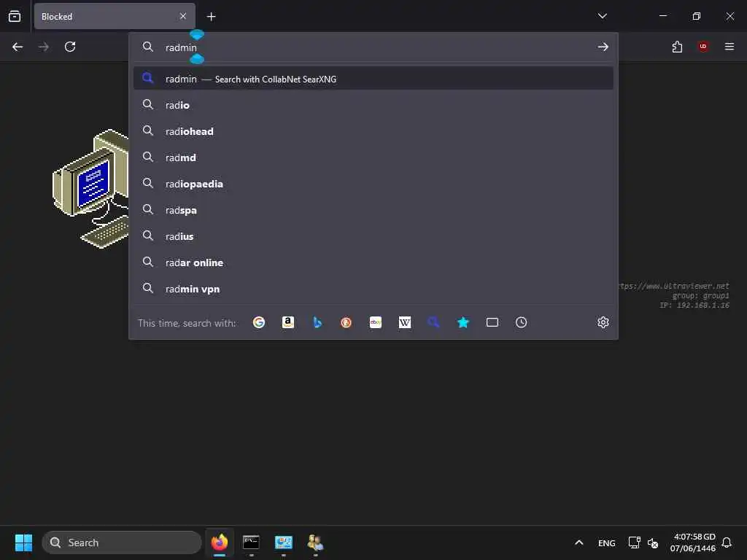Expand the list all tabs chevron
Image resolution: width=747 pixels, height=560 pixels.
click(x=602, y=16)
